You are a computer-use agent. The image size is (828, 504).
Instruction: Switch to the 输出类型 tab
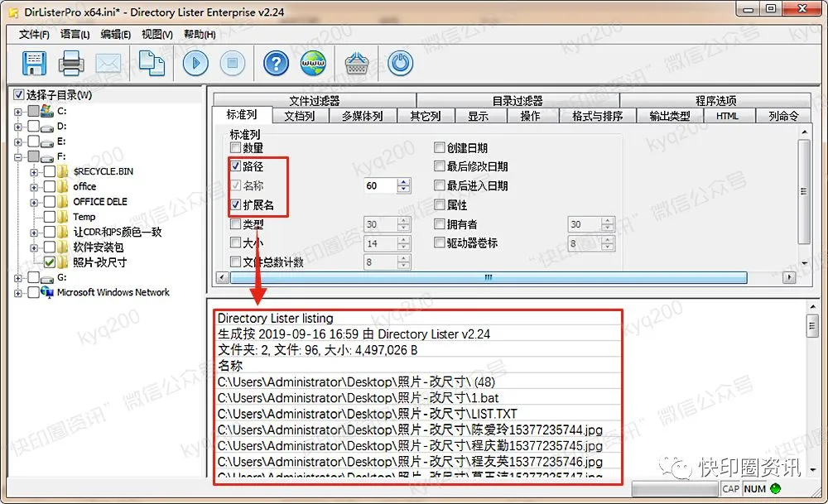[x=670, y=116]
